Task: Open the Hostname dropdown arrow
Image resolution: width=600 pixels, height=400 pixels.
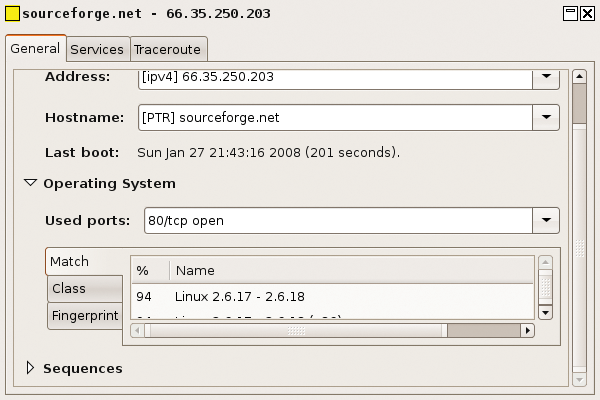Action: pyautogui.click(x=546, y=117)
